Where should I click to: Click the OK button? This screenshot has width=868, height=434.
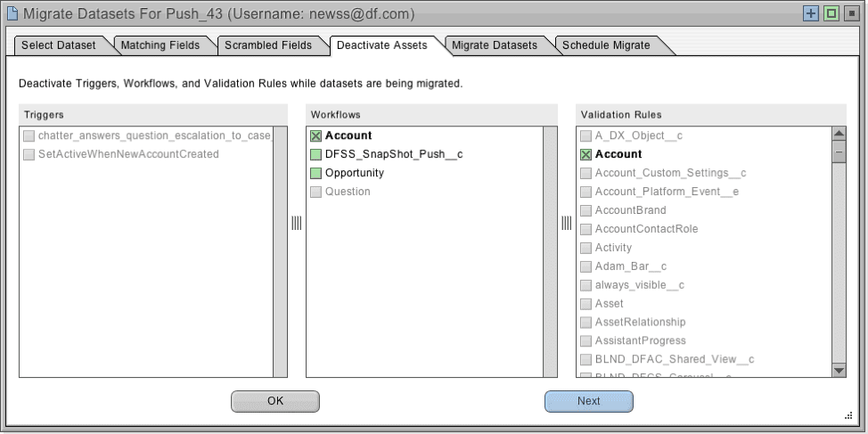click(x=275, y=401)
